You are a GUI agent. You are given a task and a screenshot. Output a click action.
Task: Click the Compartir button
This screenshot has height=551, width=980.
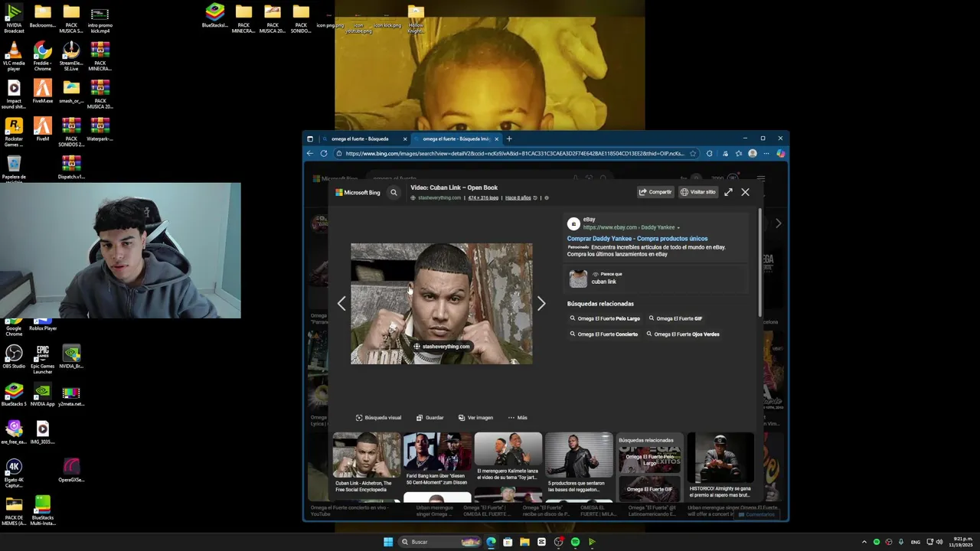(x=655, y=192)
